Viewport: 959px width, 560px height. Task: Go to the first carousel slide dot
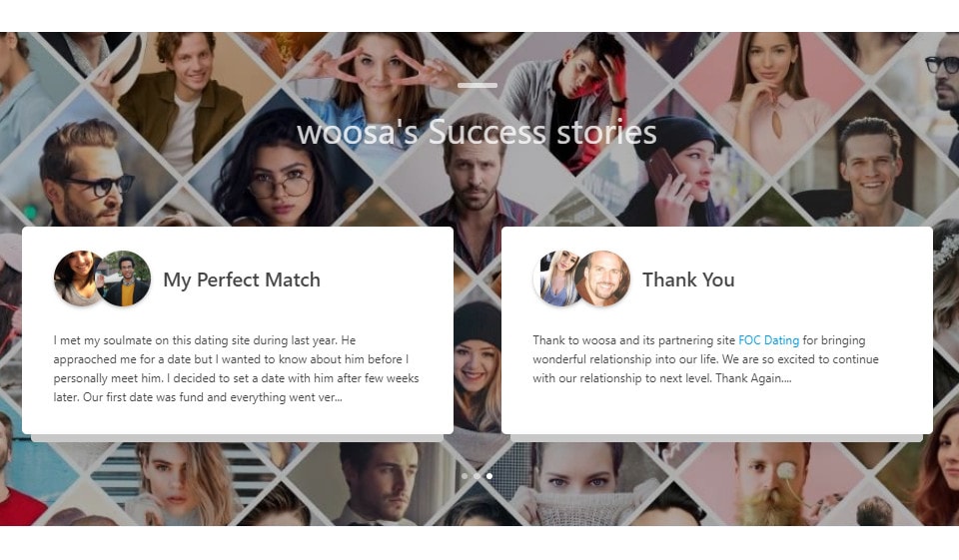(465, 476)
